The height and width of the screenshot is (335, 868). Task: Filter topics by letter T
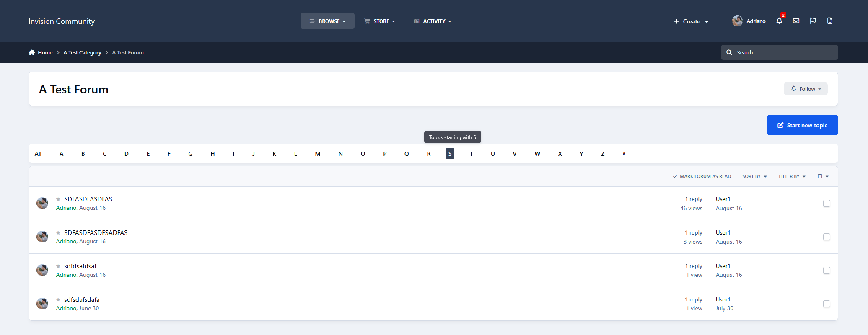471,154
